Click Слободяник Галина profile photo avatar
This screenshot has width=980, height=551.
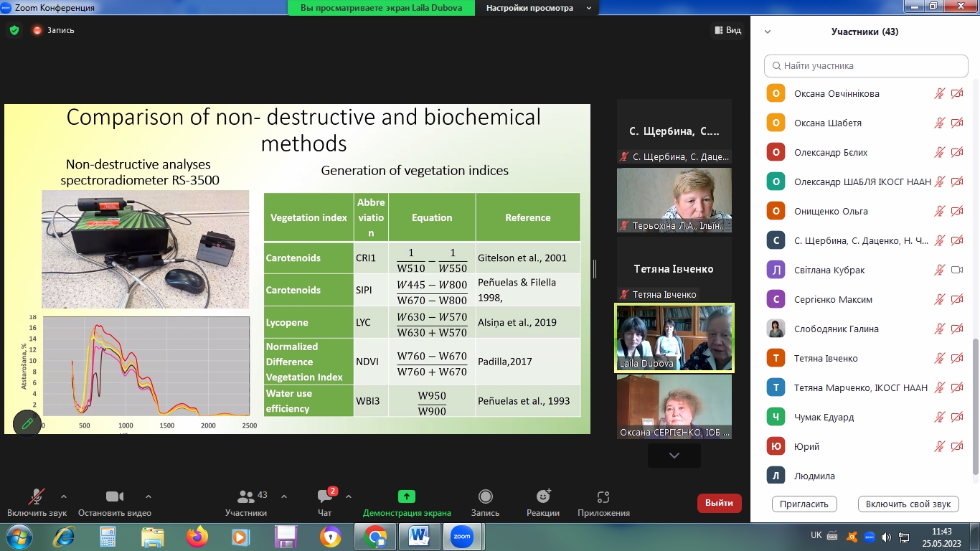coord(776,329)
